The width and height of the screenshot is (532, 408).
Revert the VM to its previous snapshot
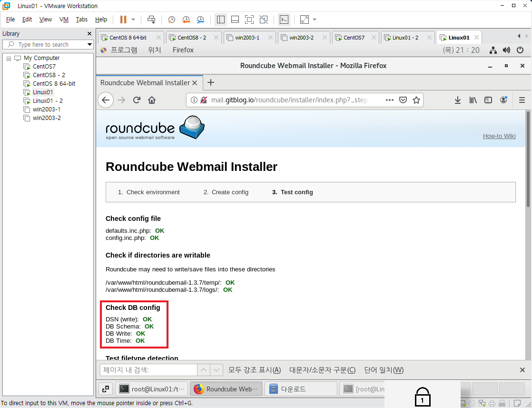click(186, 20)
